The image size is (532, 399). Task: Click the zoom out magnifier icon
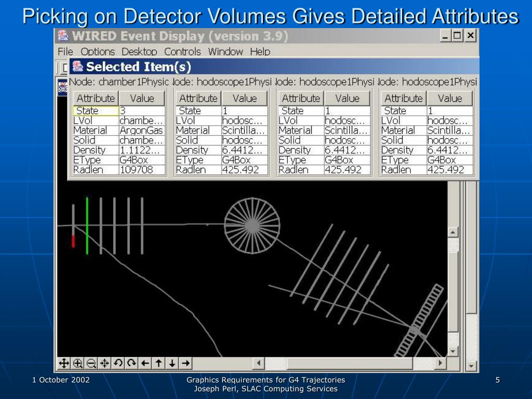tap(91, 363)
